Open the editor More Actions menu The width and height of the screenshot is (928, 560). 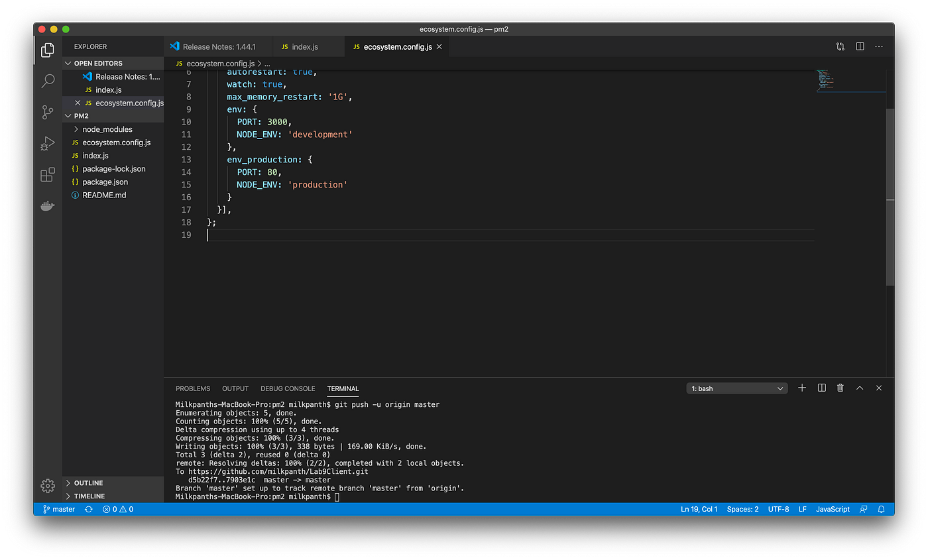tap(879, 46)
